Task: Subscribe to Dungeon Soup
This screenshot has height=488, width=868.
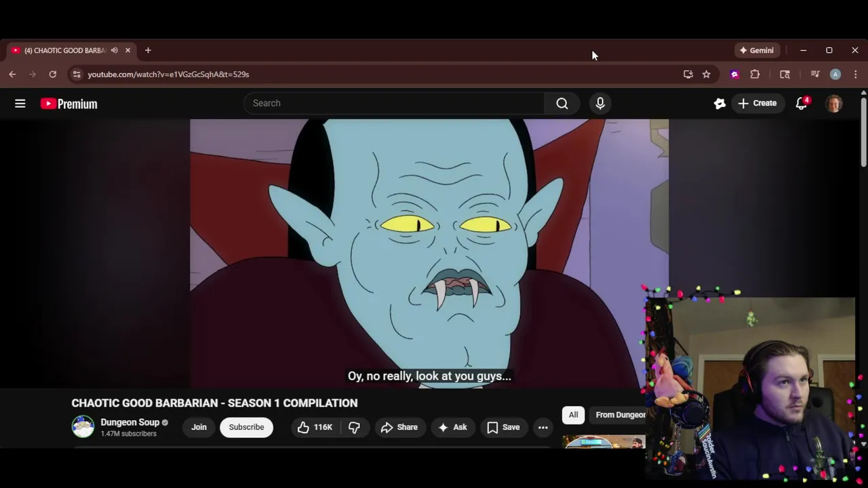Action: (x=246, y=427)
